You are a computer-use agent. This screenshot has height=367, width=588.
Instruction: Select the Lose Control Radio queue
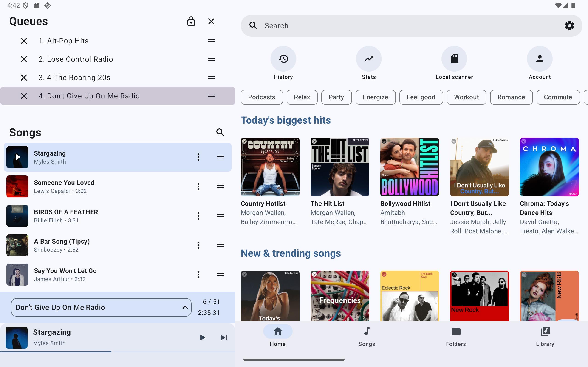pyautogui.click(x=76, y=59)
